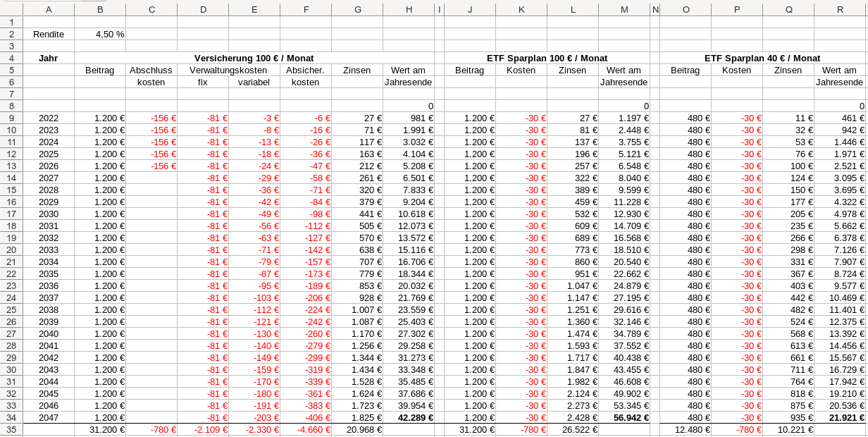The height and width of the screenshot is (437, 868).
Task: Click the Abschluss header in column C
Action: pyautogui.click(x=151, y=70)
